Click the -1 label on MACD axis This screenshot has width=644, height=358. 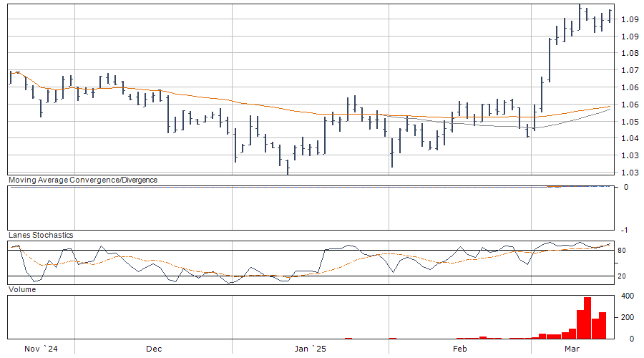coord(625,230)
